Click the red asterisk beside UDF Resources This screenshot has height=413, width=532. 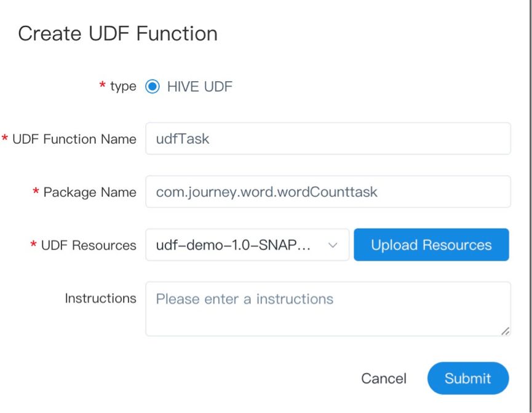click(x=33, y=245)
